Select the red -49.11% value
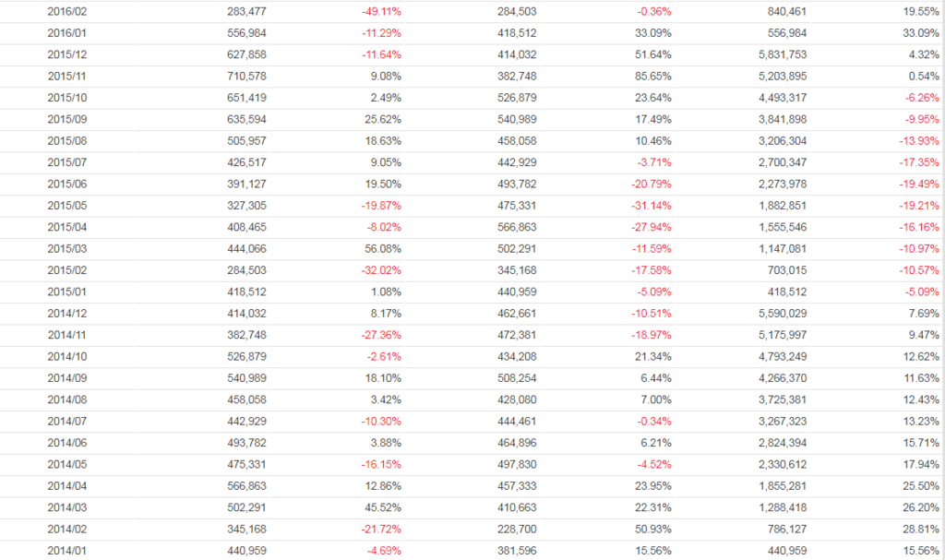This screenshot has width=945, height=560. click(381, 12)
